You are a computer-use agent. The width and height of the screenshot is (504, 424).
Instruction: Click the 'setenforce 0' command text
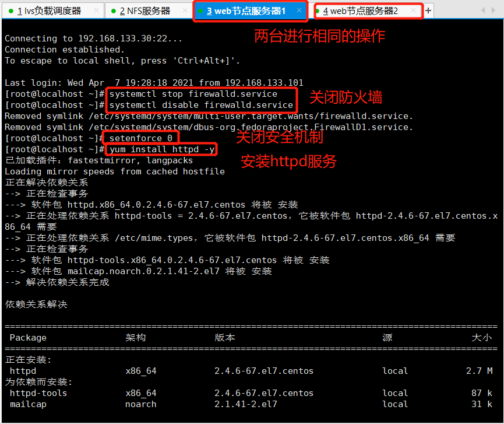click(141, 138)
